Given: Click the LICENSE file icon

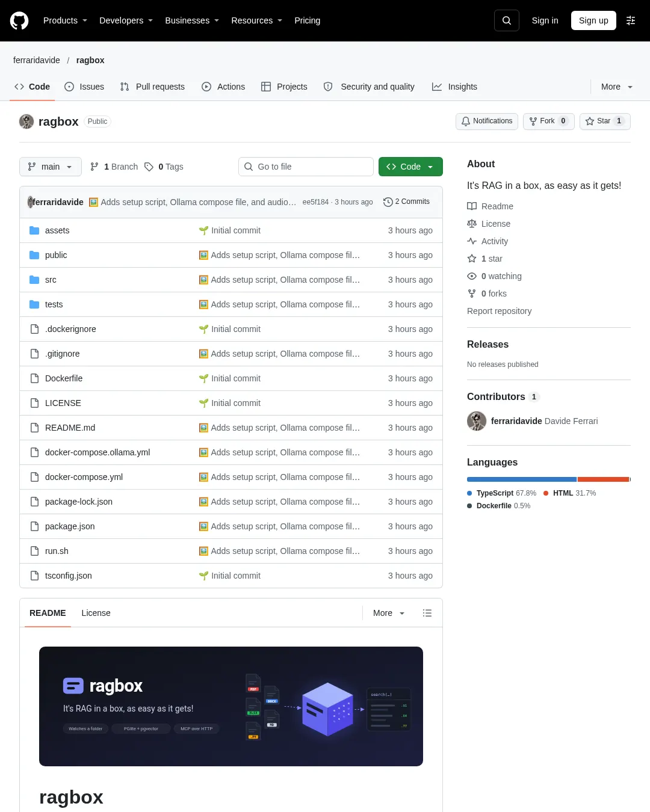Looking at the screenshot, I should click(x=34, y=403).
